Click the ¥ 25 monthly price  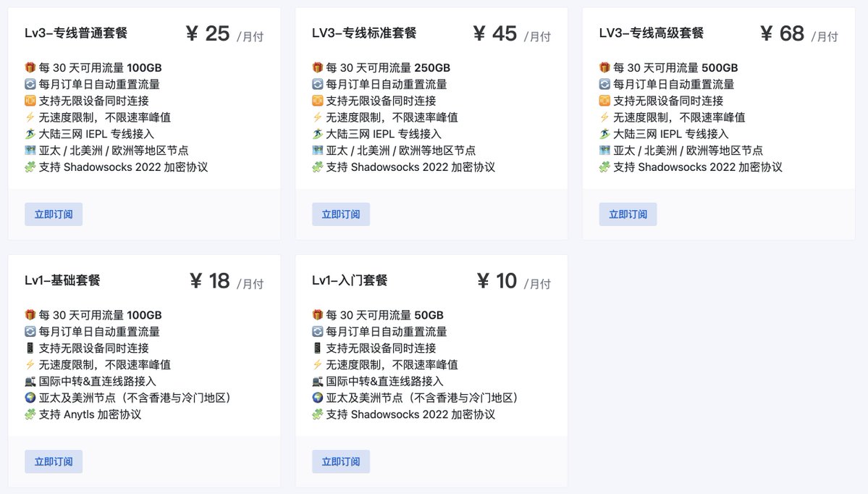[224, 34]
